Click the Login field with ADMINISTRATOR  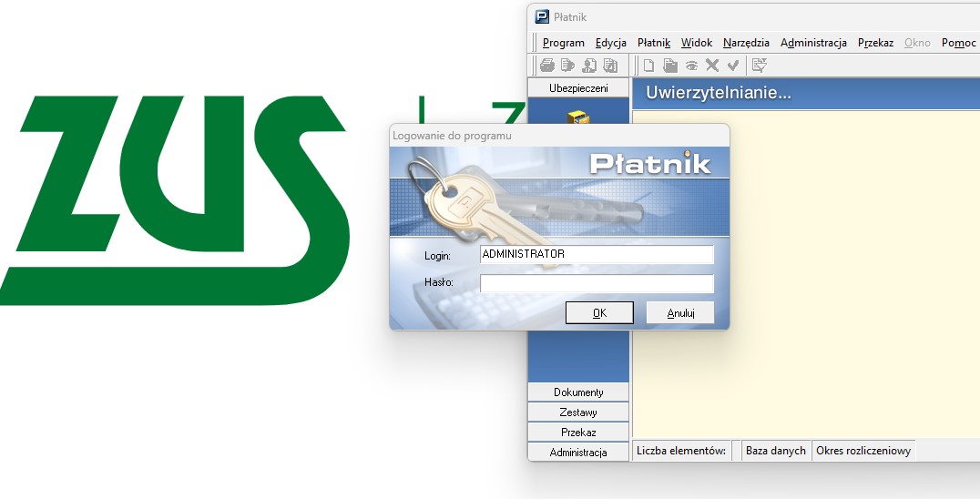click(597, 254)
